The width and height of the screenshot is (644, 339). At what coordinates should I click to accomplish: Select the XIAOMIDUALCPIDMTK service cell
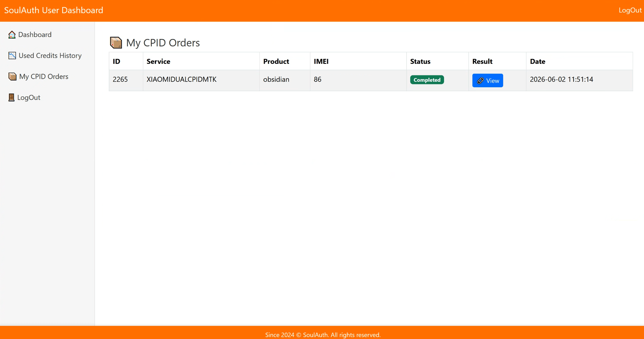pyautogui.click(x=201, y=80)
